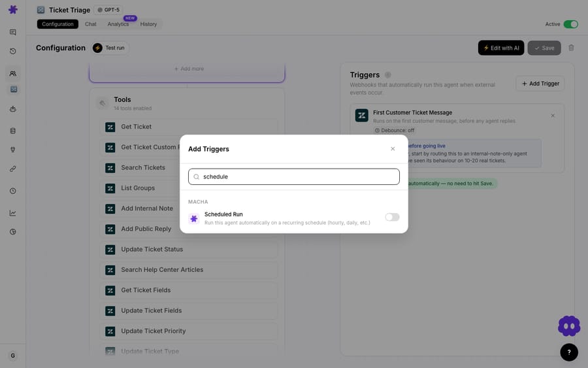Select the Update Ticket Status tool
This screenshot has height=368, width=588.
[x=189, y=250]
